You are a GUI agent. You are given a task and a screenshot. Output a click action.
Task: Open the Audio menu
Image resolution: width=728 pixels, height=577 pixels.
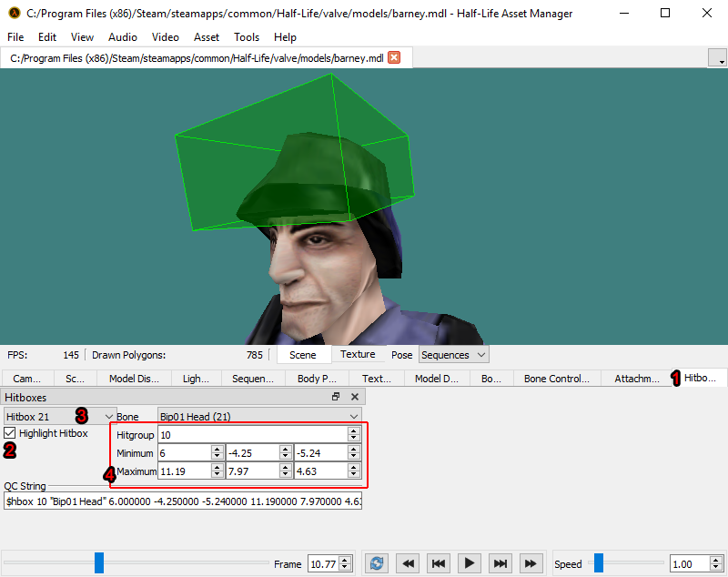click(x=123, y=37)
